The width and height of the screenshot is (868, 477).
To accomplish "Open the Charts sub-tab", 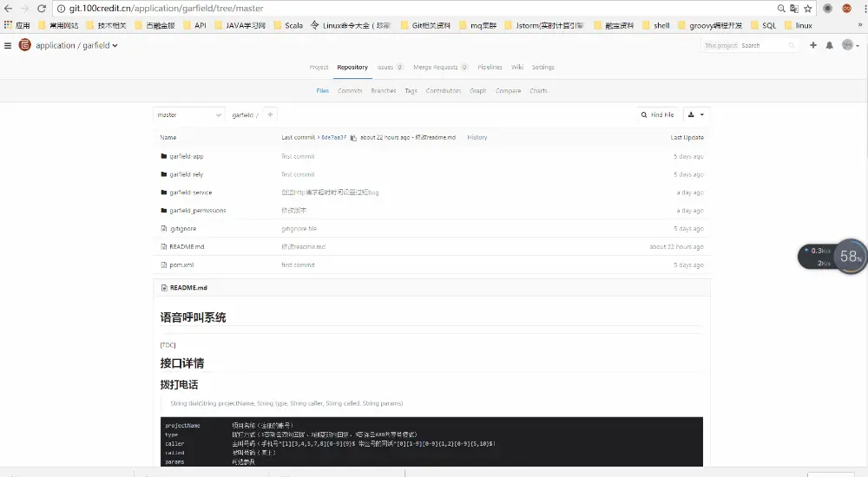I will point(539,91).
